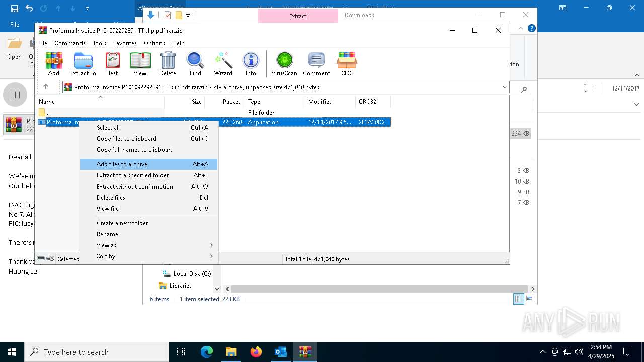Open Microsoft Edge from the taskbar
Viewport: 644px width, 362px height.
click(x=207, y=352)
